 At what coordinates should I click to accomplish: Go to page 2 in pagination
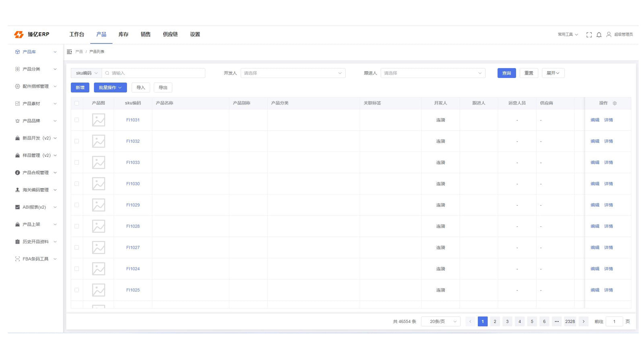[495, 321]
